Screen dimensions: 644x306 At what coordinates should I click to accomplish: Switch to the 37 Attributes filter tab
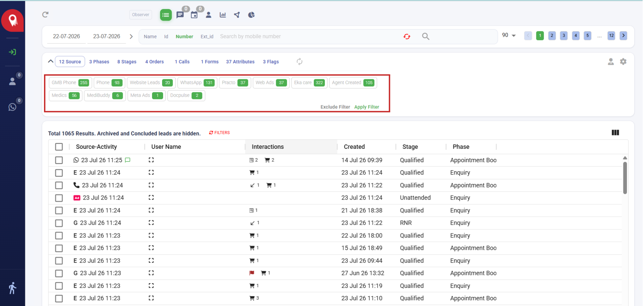[x=240, y=62]
